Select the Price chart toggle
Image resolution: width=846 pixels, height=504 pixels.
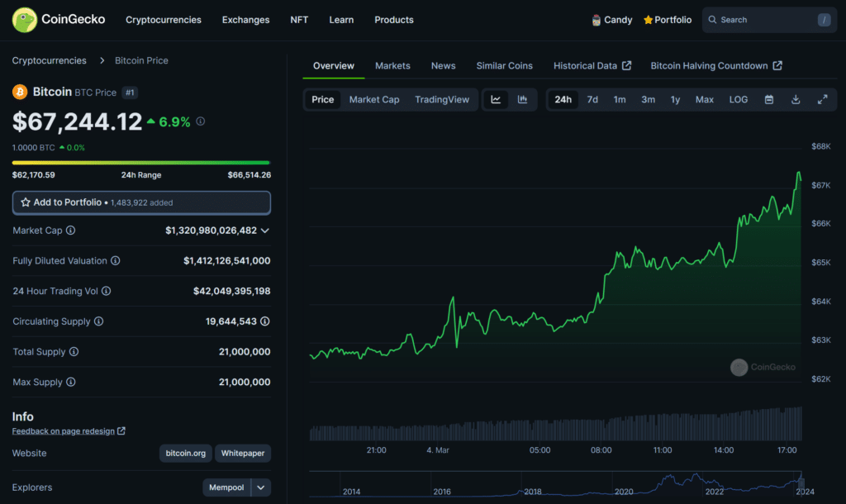323,99
